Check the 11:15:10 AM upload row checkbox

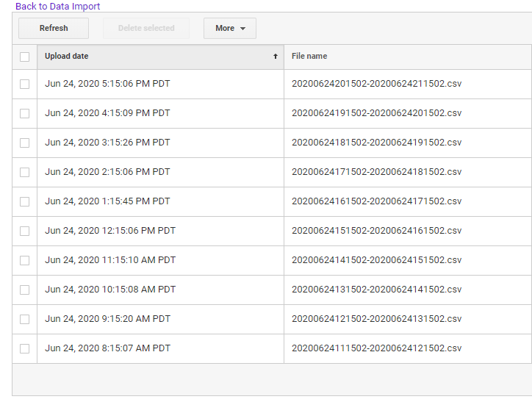25,260
